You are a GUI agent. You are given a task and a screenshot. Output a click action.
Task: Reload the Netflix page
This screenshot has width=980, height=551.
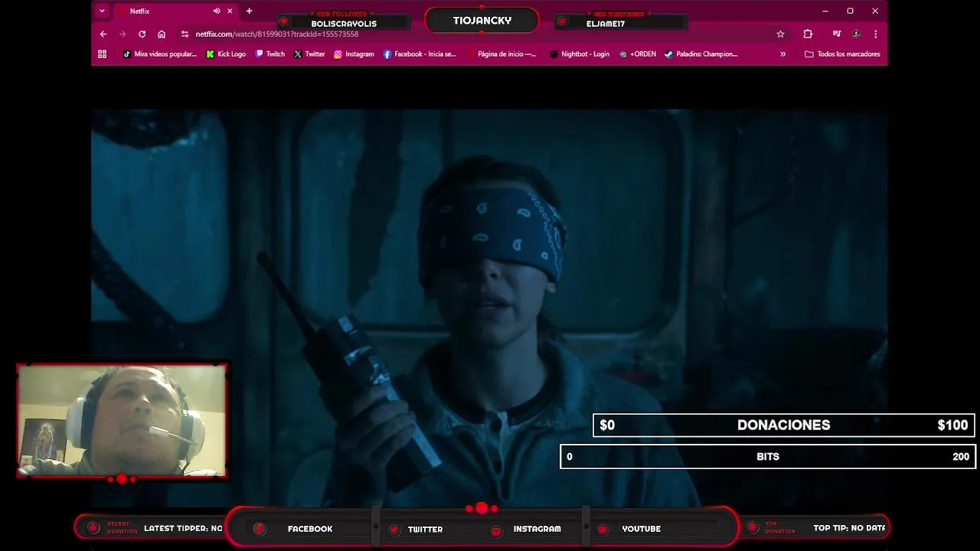tap(142, 34)
